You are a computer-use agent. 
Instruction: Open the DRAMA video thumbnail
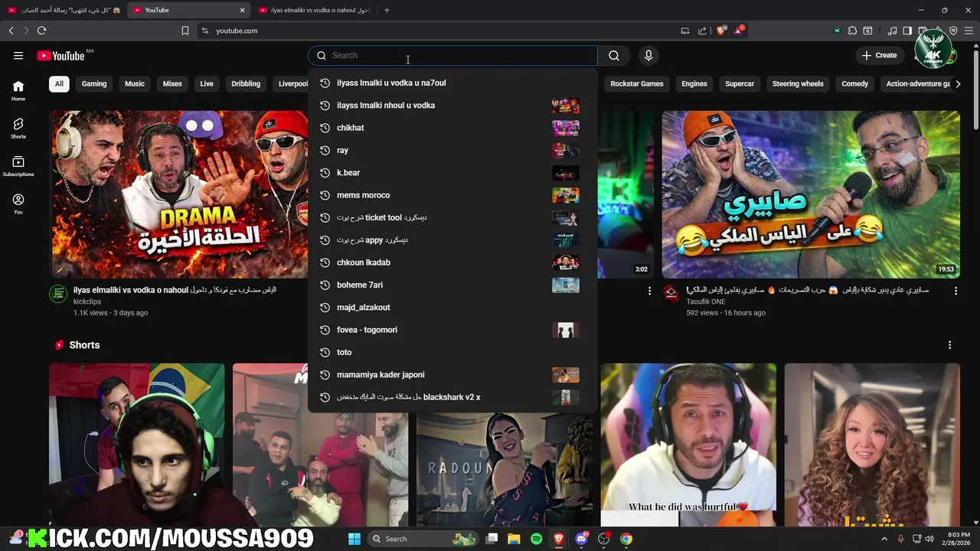(x=179, y=194)
